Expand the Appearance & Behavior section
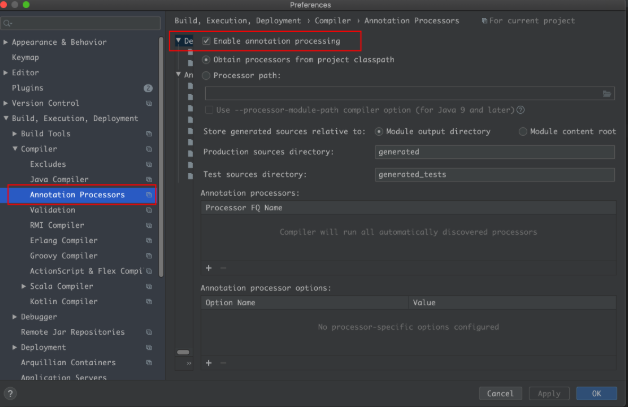This screenshot has width=628, height=408. coord(6,42)
